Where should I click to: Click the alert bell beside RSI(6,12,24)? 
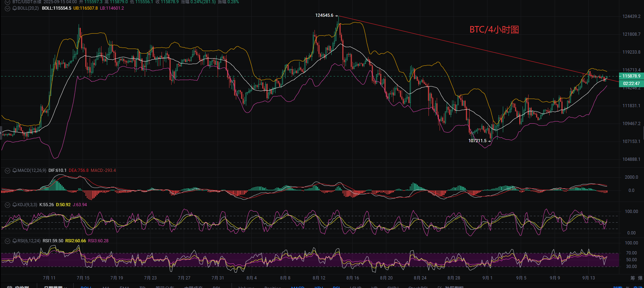[15, 241]
